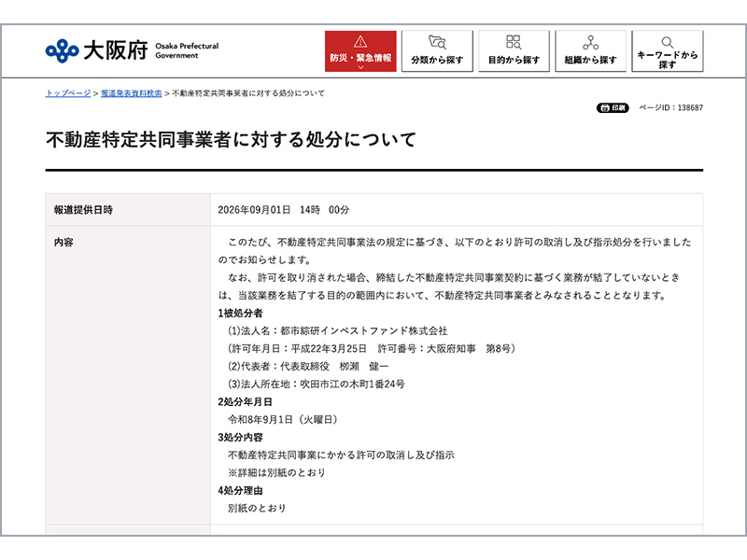The image size is (747, 560).
Task: Select the 代表者 representative line
Action: coord(308,366)
